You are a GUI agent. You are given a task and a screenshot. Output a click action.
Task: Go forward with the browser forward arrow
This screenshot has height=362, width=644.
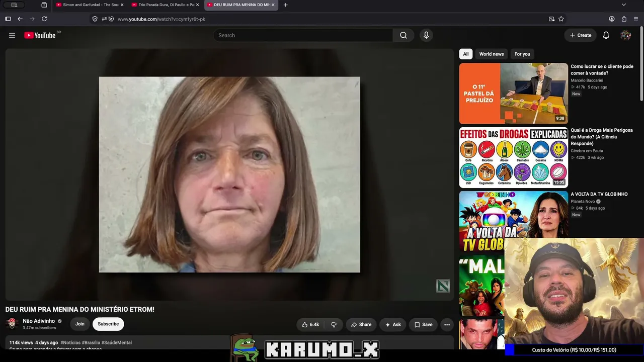[32, 19]
